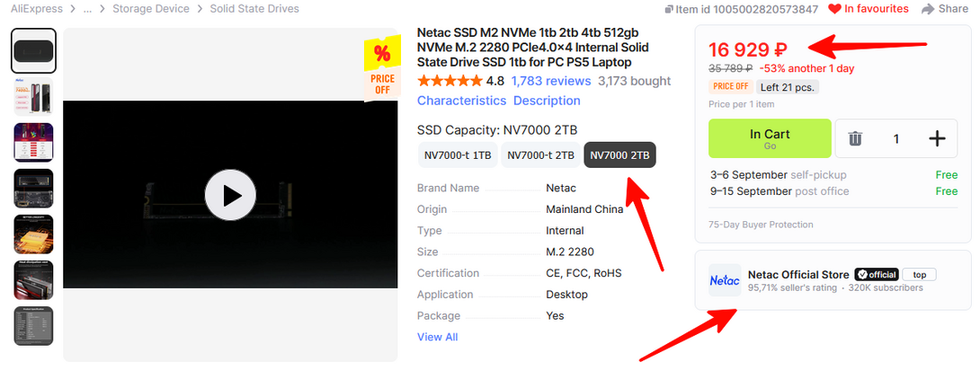The width and height of the screenshot is (980, 371).
Task: Click the In Cart Go button
Action: pos(770,138)
